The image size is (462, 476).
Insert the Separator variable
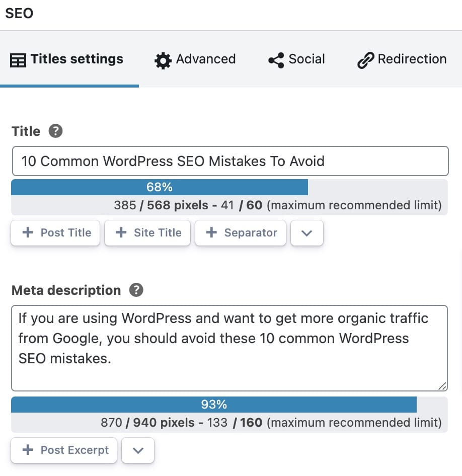[241, 233]
